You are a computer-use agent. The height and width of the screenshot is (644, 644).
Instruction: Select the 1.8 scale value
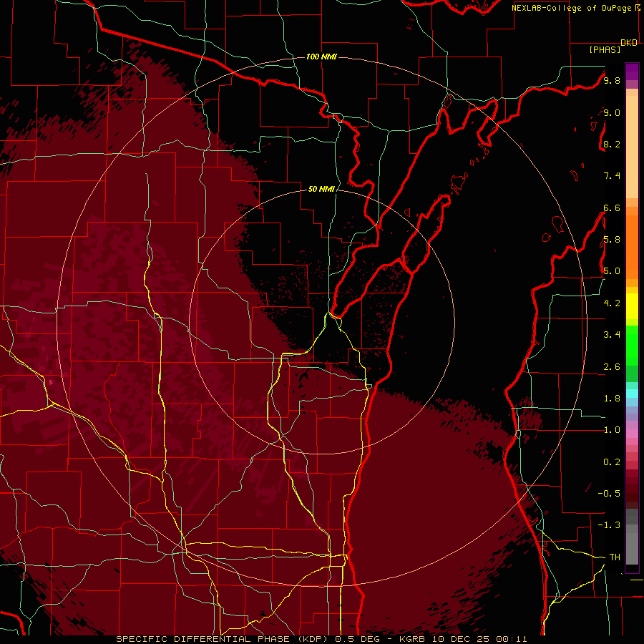pos(612,399)
